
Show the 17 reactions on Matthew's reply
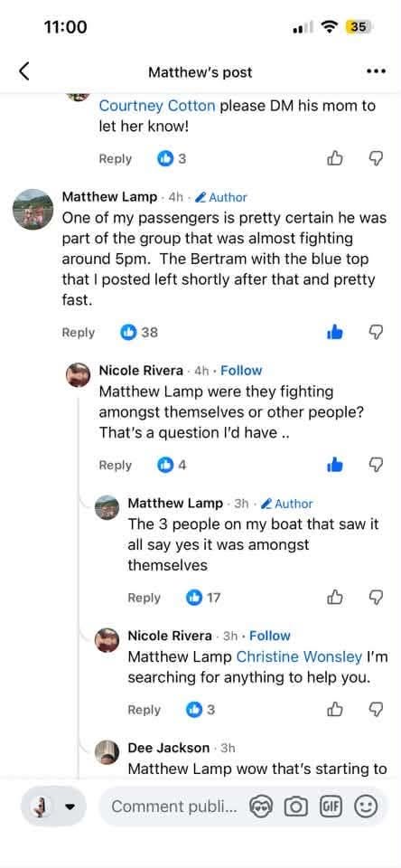tap(203, 598)
